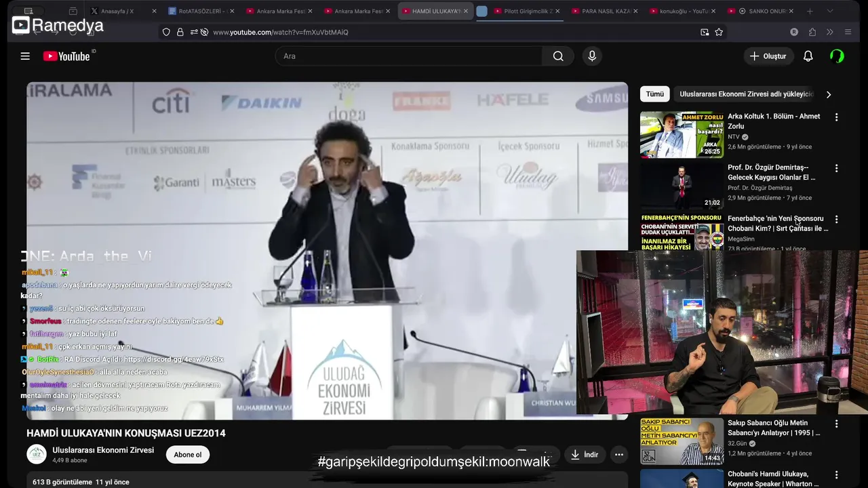Screen dimensions: 868x488
Task: Start voice search with microphone icon
Action: click(x=592, y=56)
